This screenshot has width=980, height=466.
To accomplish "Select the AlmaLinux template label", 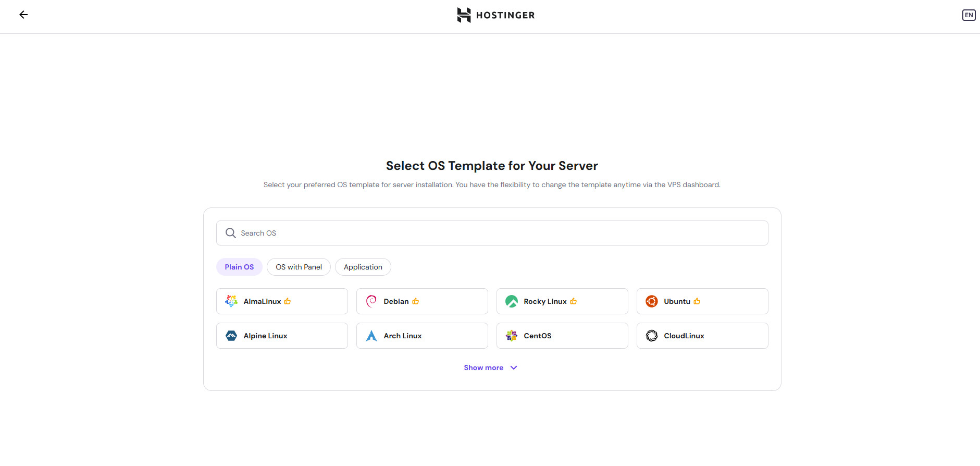I will click(x=262, y=301).
